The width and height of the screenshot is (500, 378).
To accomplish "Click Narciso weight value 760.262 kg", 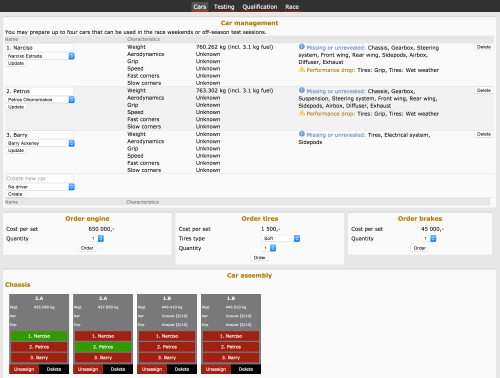I will 234,47.
